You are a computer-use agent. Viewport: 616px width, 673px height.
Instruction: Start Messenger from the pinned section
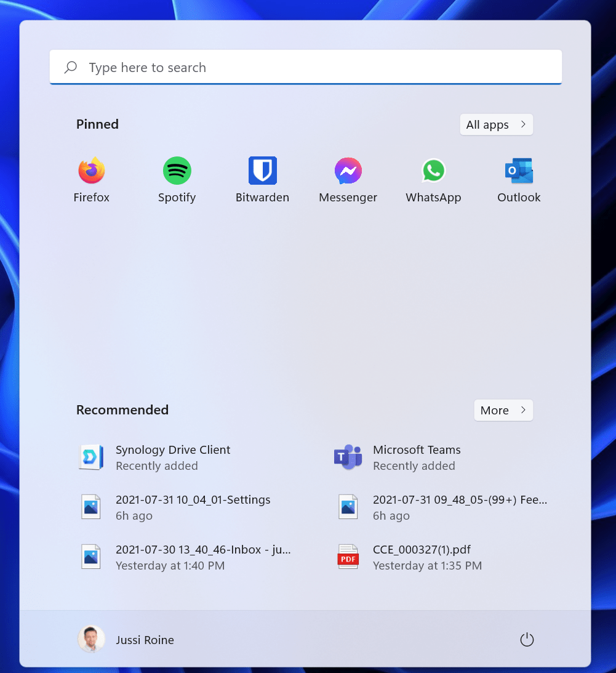click(348, 171)
